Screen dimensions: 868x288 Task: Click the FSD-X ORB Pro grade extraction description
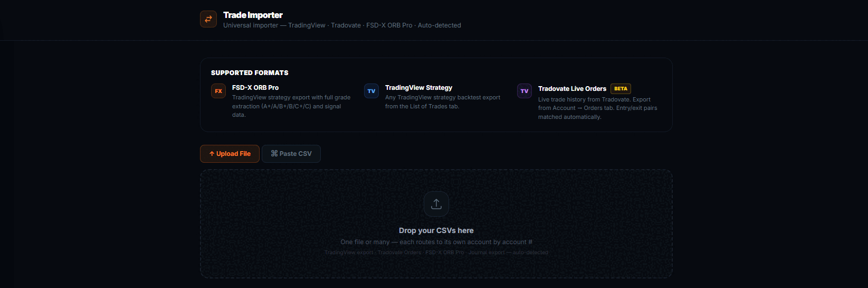point(291,106)
